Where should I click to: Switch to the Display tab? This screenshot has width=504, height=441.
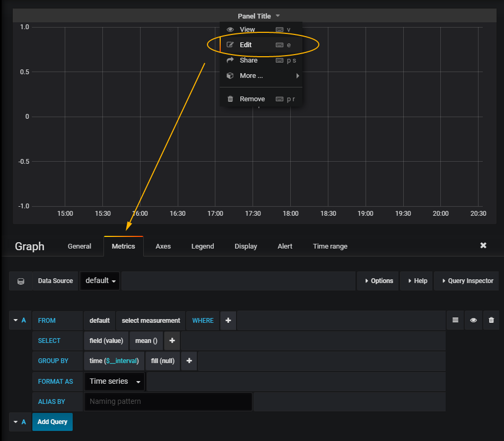click(246, 246)
